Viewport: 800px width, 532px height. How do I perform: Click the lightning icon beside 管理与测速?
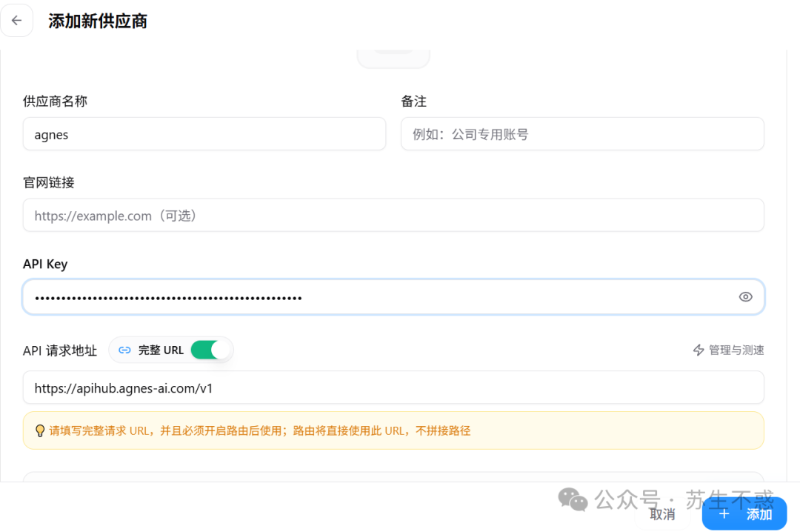(x=699, y=350)
